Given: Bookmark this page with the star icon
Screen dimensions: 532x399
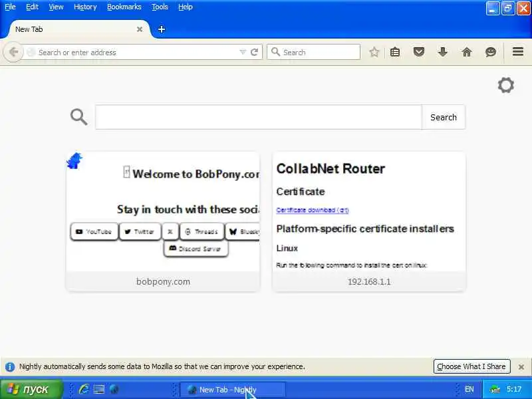Looking at the screenshot, I should point(374,53).
